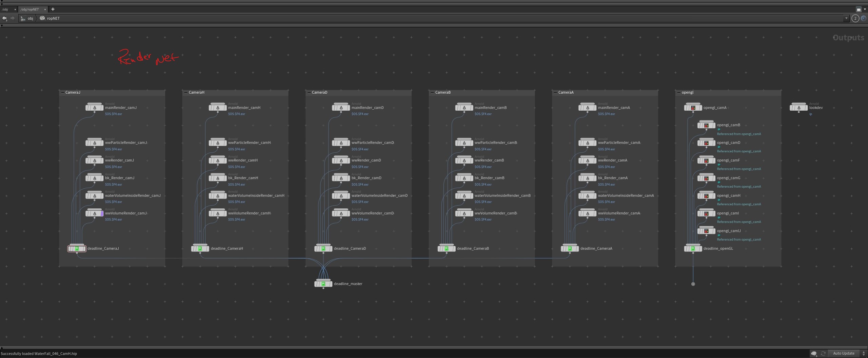Image resolution: width=868 pixels, height=358 pixels.
Task: Collapse the opengl network box
Action: click(679, 92)
